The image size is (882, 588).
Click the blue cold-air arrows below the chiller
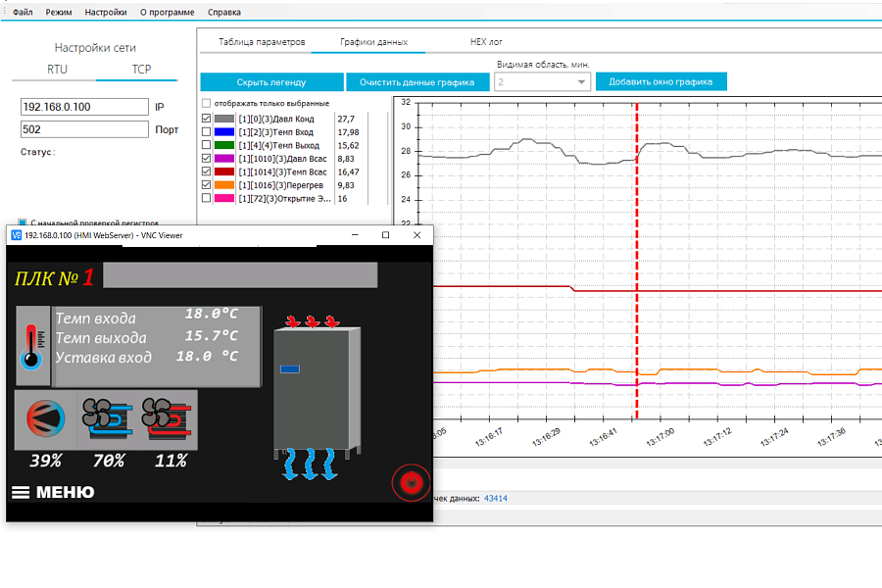click(310, 465)
